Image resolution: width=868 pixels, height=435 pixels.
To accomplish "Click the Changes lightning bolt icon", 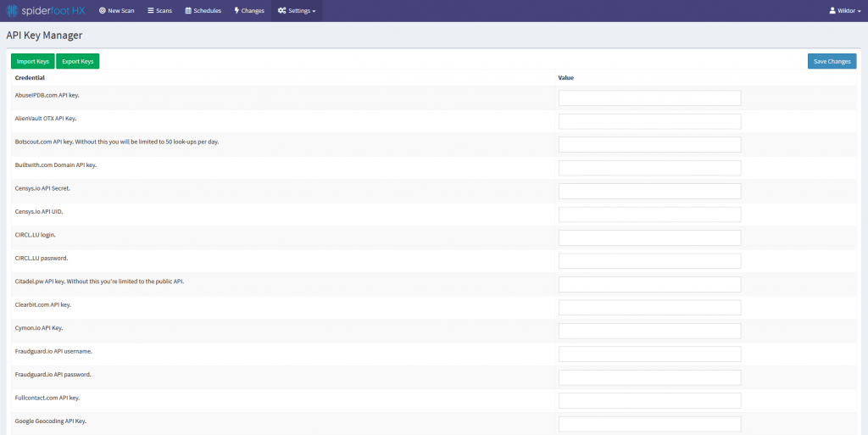I will [237, 10].
